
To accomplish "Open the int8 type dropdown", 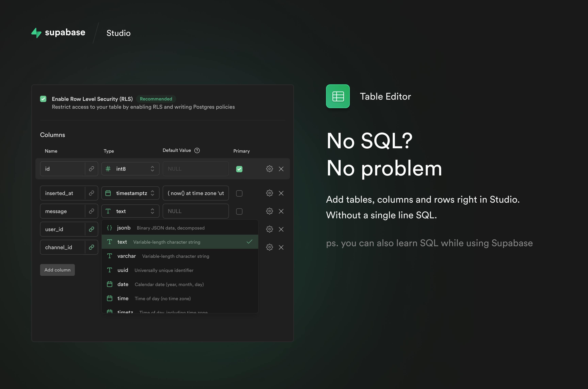I will pyautogui.click(x=130, y=169).
